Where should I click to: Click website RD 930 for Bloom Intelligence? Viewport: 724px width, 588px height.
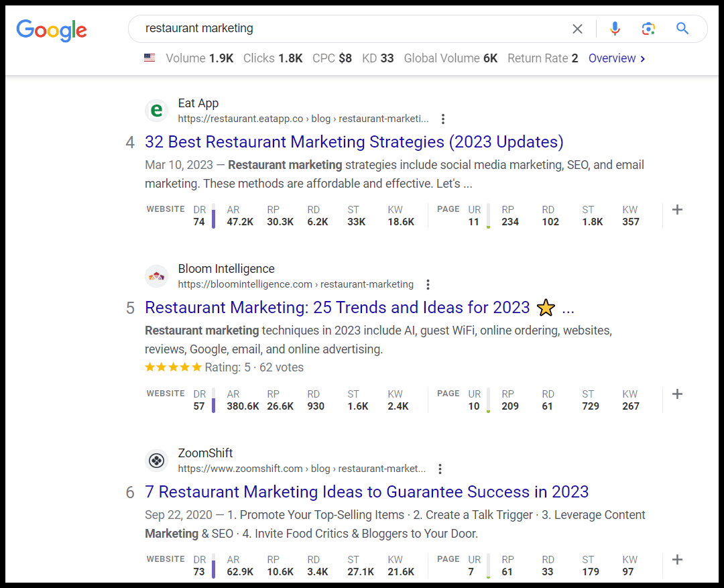tap(316, 400)
